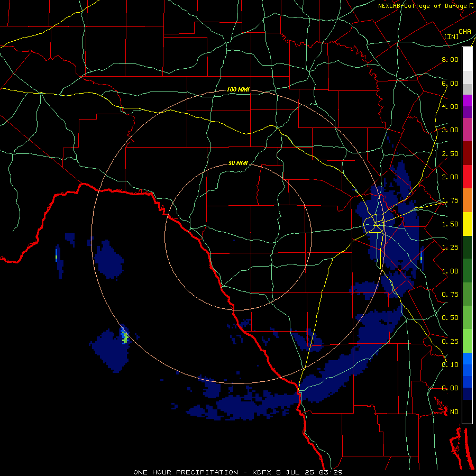
Task: Click the 100 NMI range ring label
Action: [239, 89]
